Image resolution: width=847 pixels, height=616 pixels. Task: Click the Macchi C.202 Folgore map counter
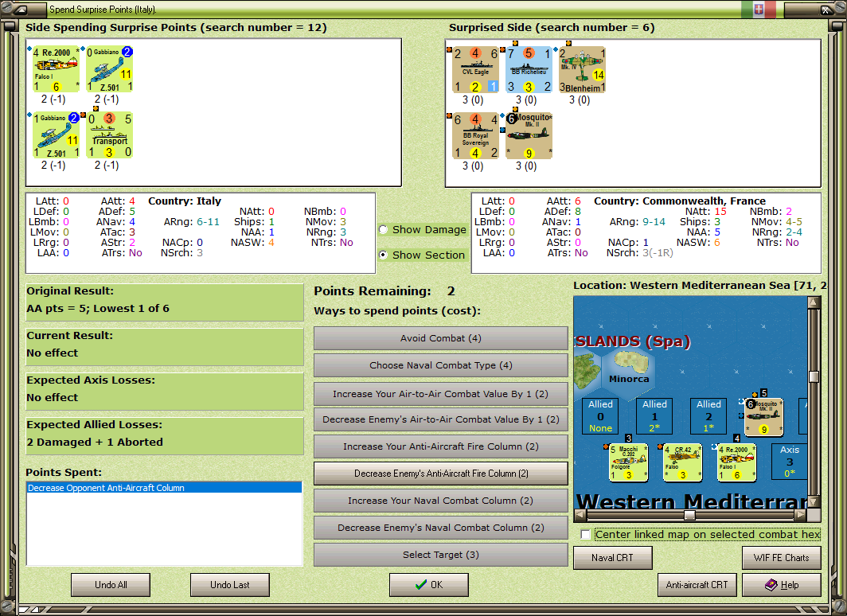coord(628,462)
